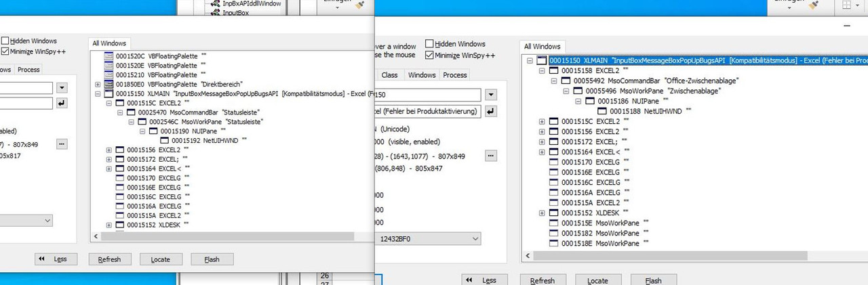Click Refresh button in right WinSpy window
The height and width of the screenshot is (285, 868).
[542, 280]
